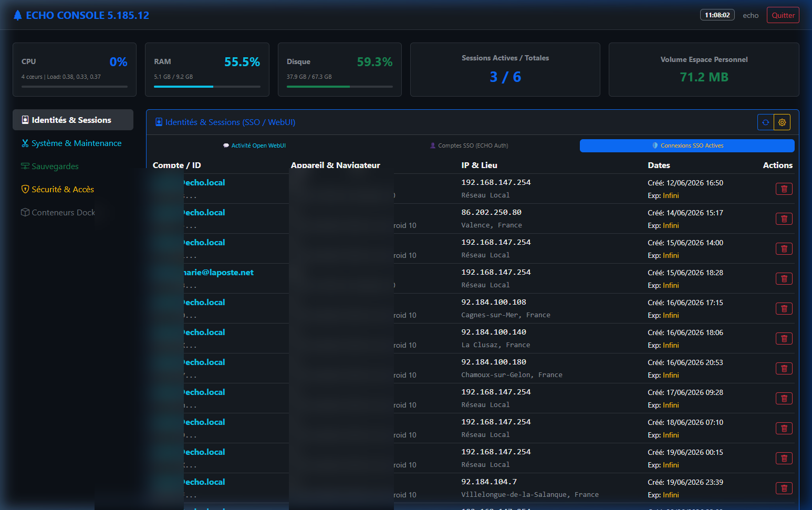Screen dimensions: 812x510
Task: Delete session created 12/06/2026 16:50
Action: pos(784,189)
